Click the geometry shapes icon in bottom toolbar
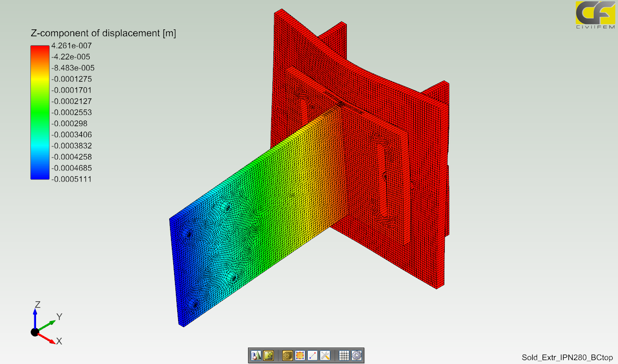This screenshot has width=618, height=364. [x=256, y=356]
